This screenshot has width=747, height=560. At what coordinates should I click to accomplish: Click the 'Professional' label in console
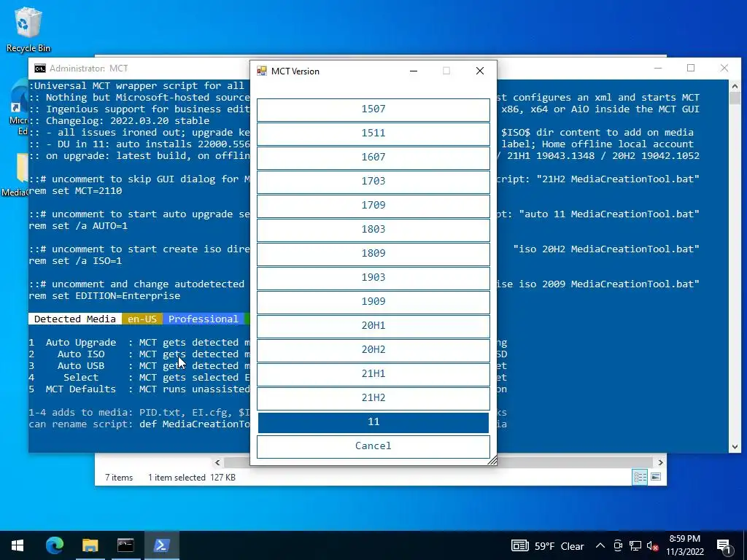tap(204, 319)
